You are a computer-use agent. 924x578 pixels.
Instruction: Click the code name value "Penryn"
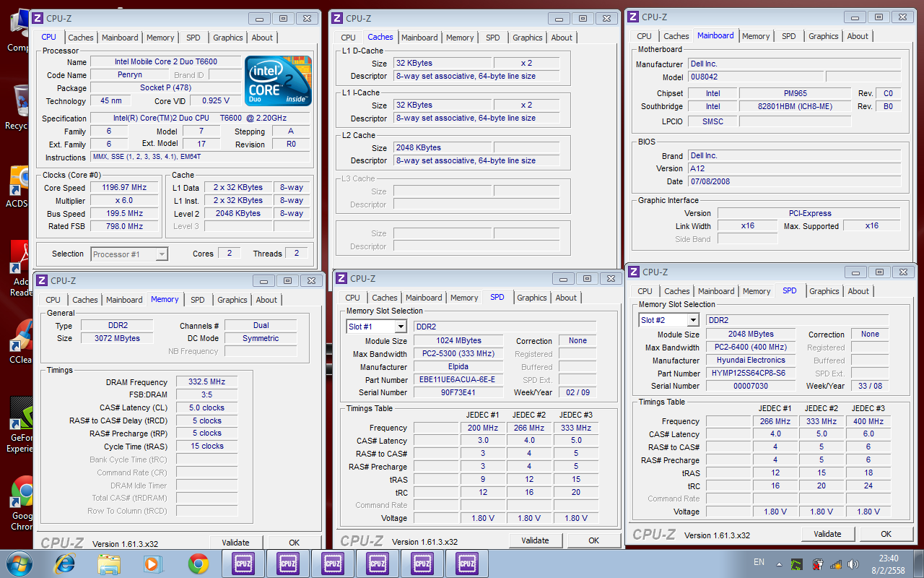click(130, 75)
